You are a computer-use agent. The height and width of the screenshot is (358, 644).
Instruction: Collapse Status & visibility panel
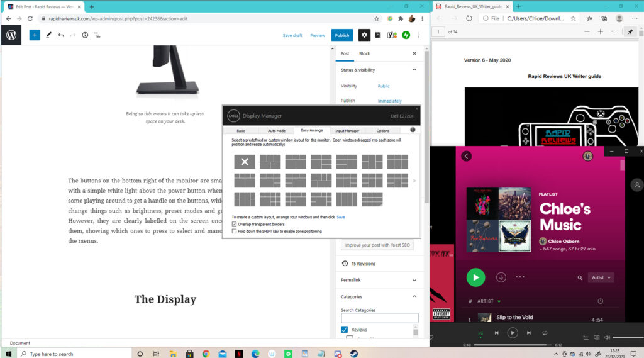[414, 70]
